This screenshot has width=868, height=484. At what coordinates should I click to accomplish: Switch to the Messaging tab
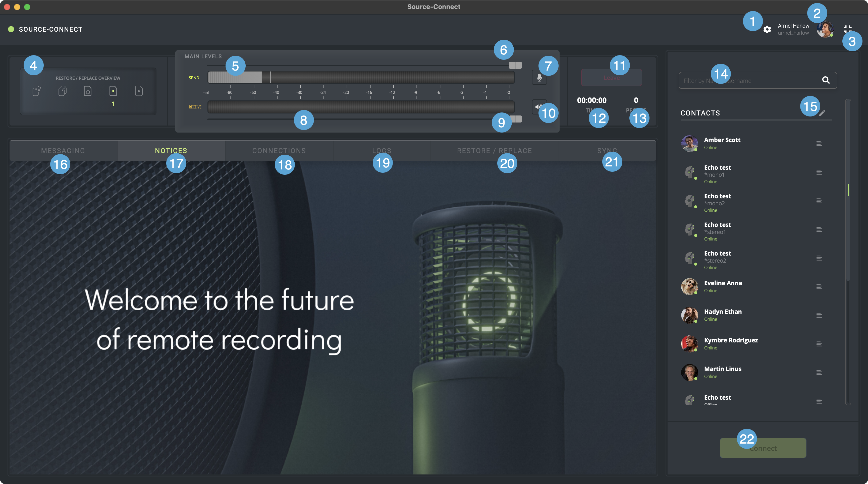[63, 151]
